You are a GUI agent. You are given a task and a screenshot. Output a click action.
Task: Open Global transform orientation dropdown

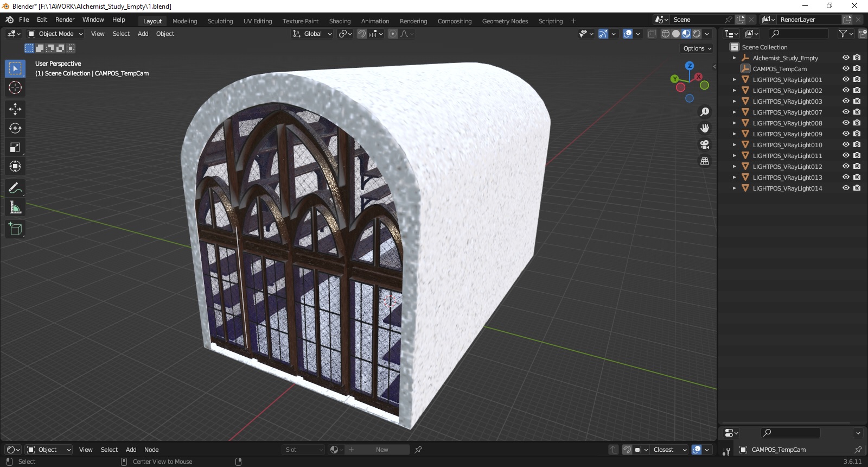coord(312,34)
